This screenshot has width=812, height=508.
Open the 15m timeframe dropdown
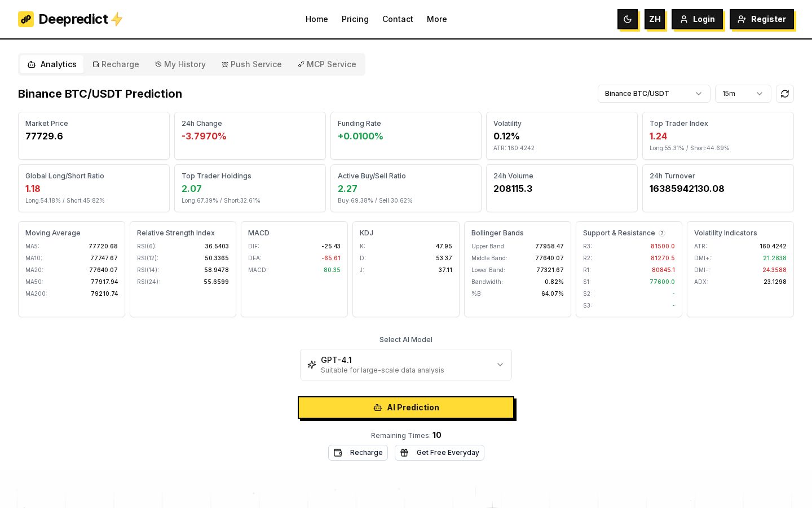click(x=743, y=94)
